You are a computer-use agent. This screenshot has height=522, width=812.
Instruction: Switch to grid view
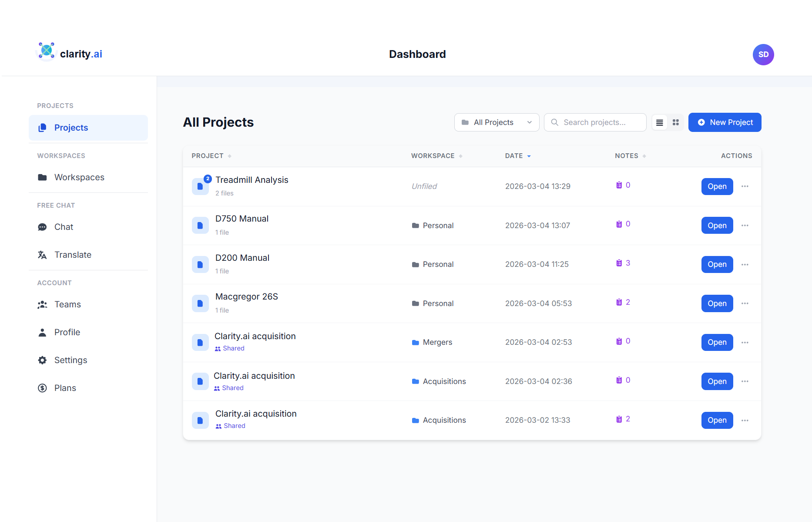click(x=675, y=122)
